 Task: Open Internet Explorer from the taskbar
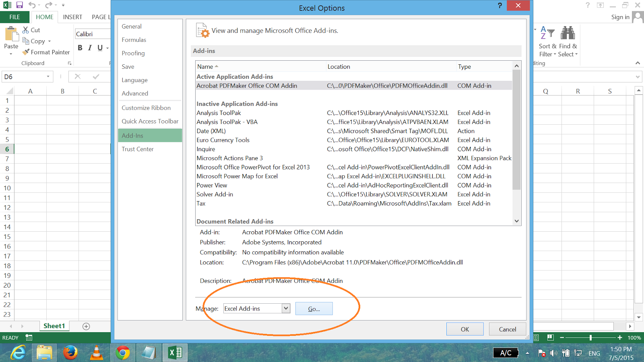(x=18, y=353)
